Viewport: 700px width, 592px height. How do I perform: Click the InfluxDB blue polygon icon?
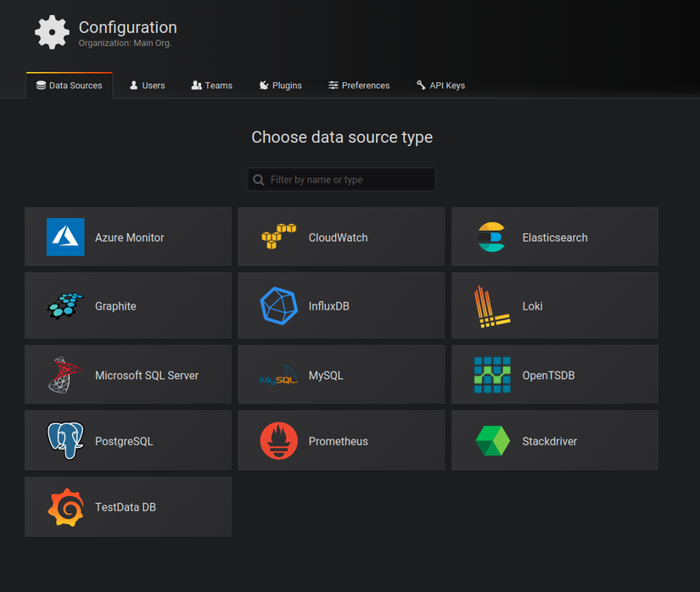pyautogui.click(x=279, y=306)
